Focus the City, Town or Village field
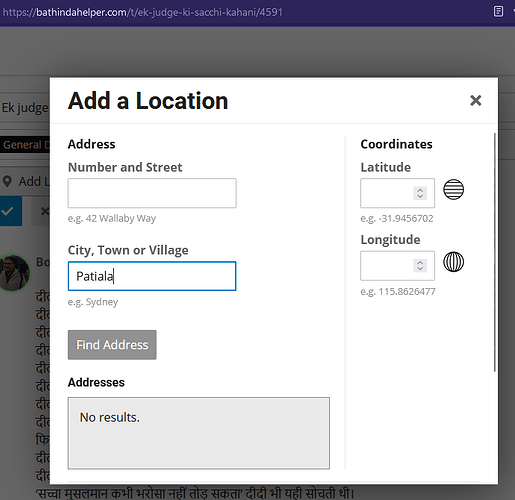Image resolution: width=515 pixels, height=500 pixels. [152, 276]
